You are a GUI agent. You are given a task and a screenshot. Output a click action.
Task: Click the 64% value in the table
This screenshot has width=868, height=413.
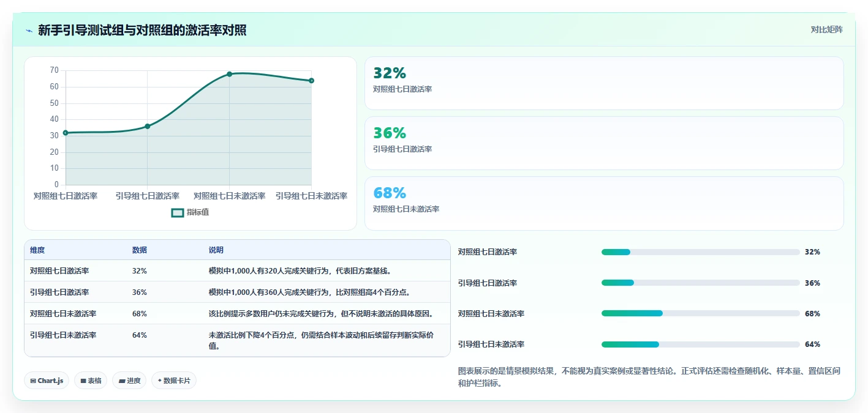point(140,335)
